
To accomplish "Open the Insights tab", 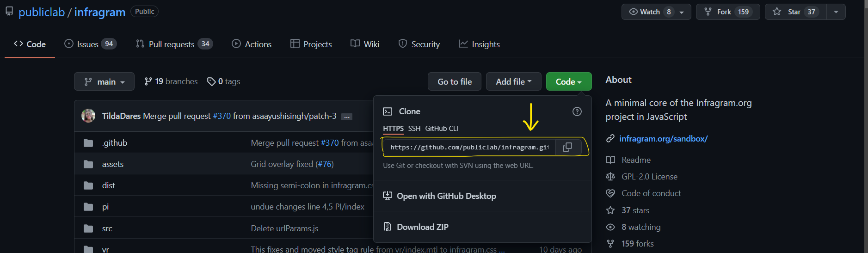I will click(x=479, y=44).
